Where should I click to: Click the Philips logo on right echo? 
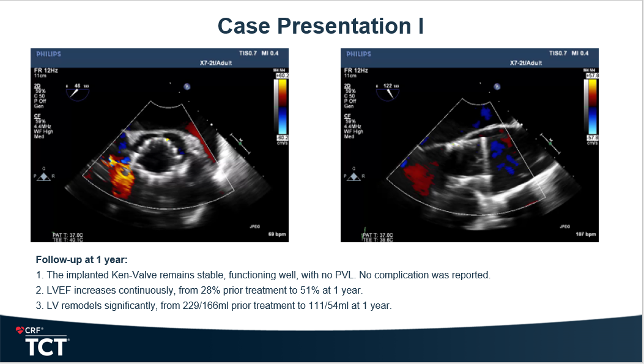pos(358,54)
